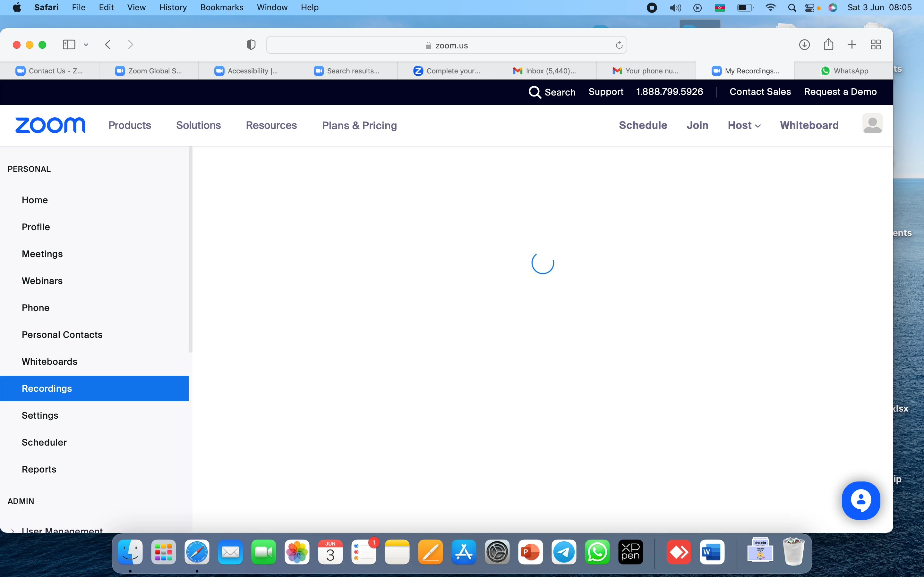The width and height of the screenshot is (924, 577).
Task: Reload page with the refresh icon
Action: [619, 46]
